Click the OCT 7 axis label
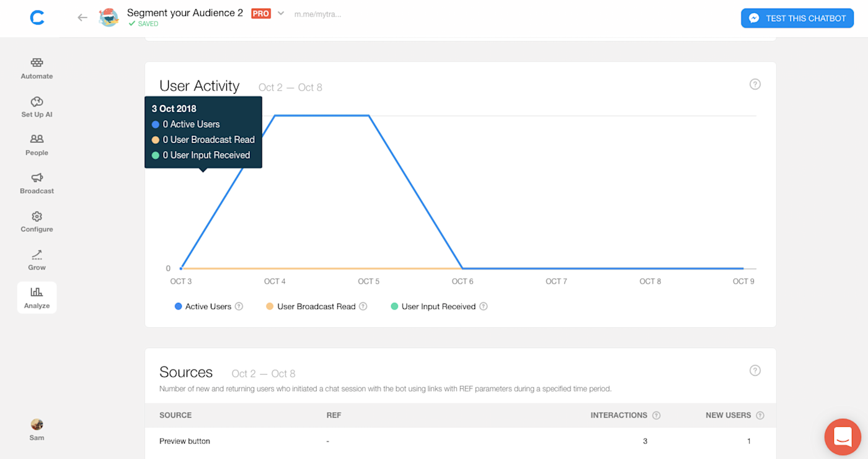Screen dimensions: 868x459 coord(556,281)
